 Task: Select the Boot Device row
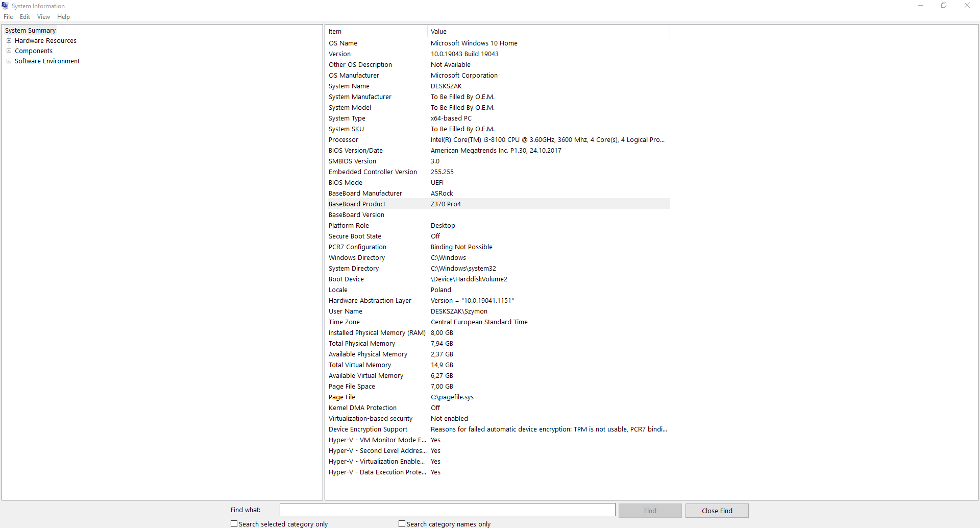498,279
